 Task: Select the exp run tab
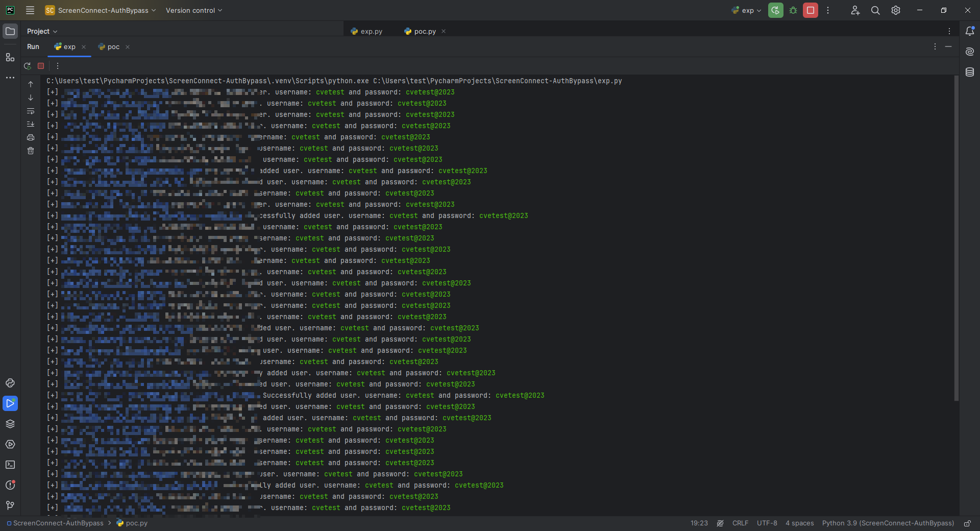coord(65,46)
